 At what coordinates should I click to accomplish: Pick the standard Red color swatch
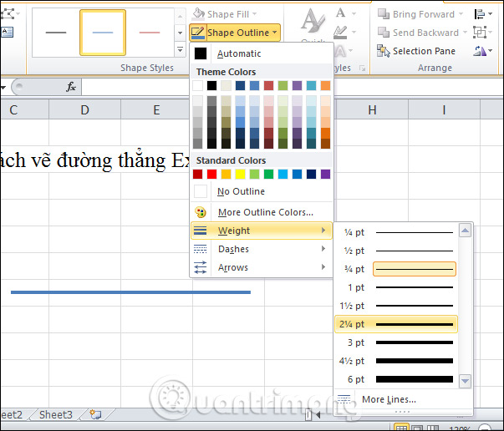[211, 174]
